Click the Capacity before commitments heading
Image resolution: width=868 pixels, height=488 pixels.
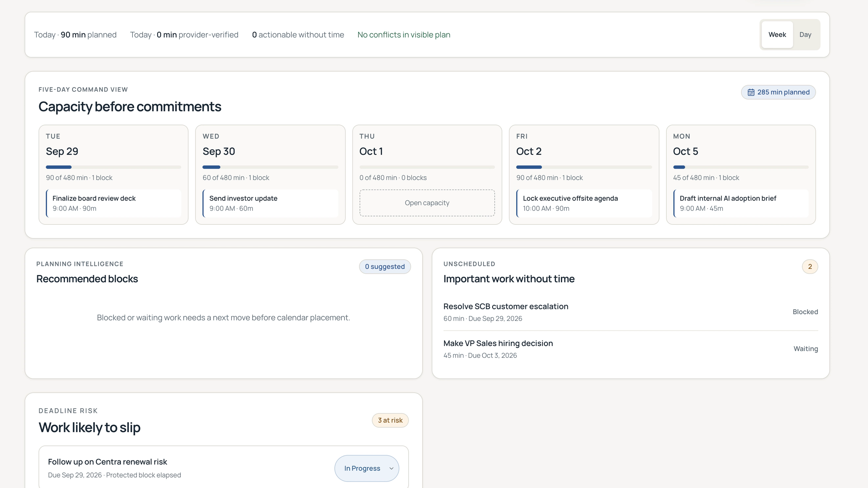(x=130, y=107)
